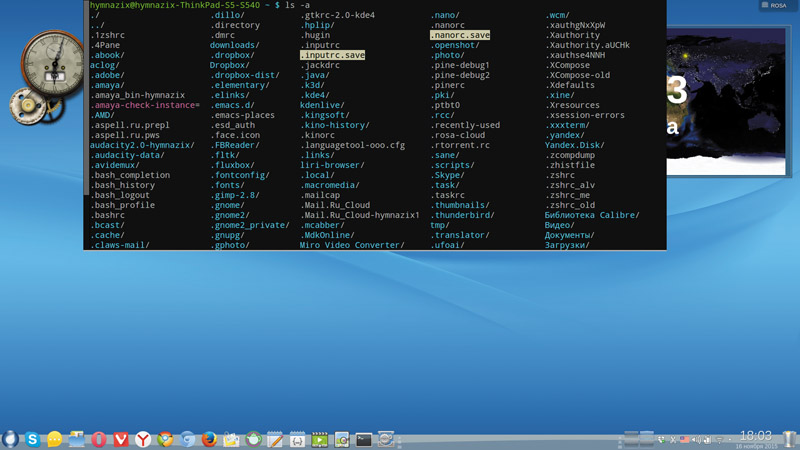Open the curly braces code editor icon
The image size is (800, 450).
click(297, 439)
